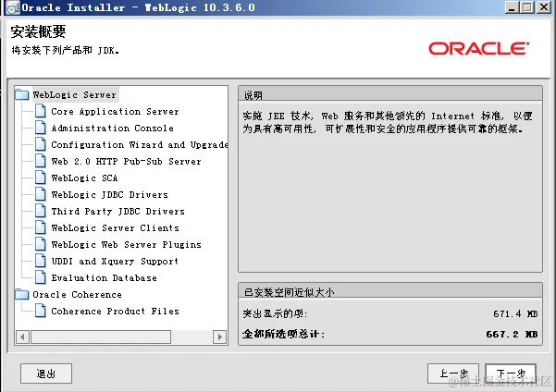Select WebLogic JDBC Drivers in the tree

109,194
